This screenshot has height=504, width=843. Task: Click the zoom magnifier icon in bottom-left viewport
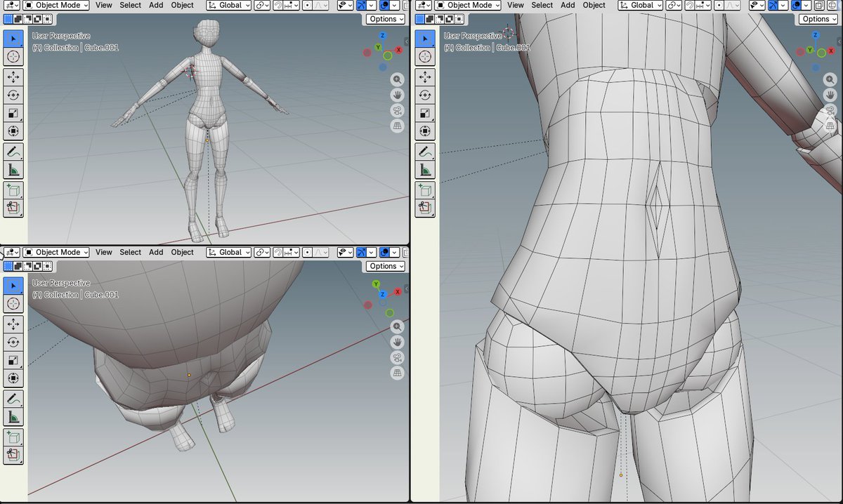[397, 326]
